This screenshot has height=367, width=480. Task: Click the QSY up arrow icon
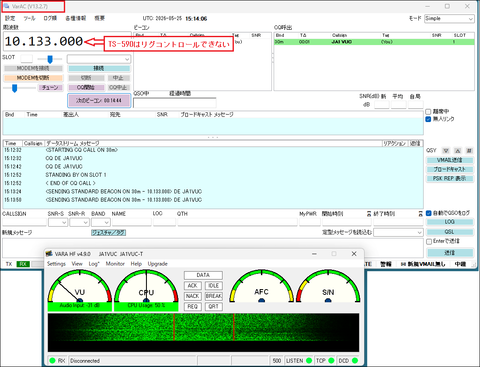458,151
